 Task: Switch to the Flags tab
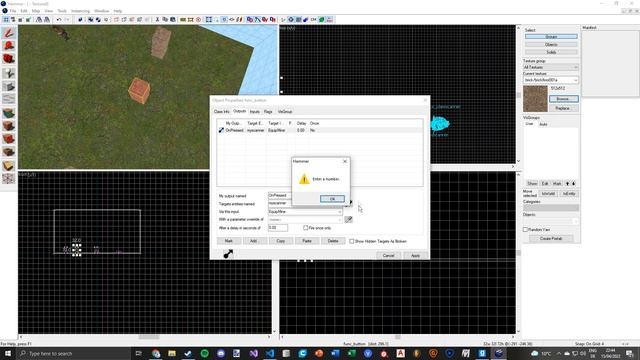[x=268, y=111]
